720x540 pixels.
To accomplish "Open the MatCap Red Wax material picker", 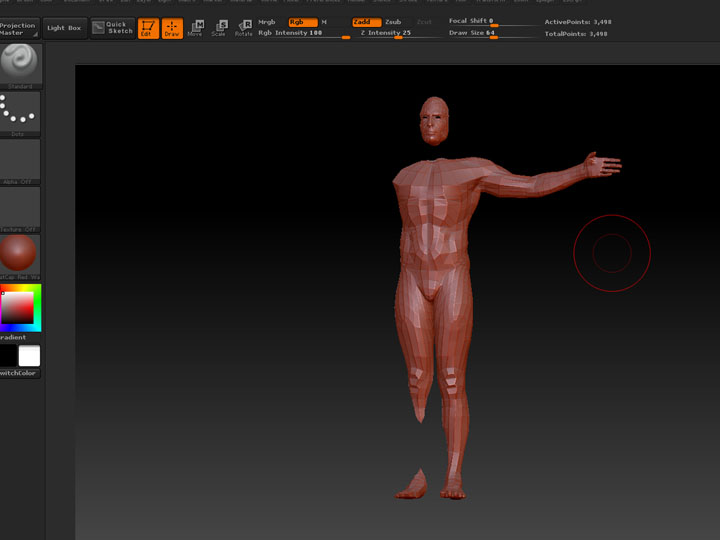I will [x=18, y=254].
